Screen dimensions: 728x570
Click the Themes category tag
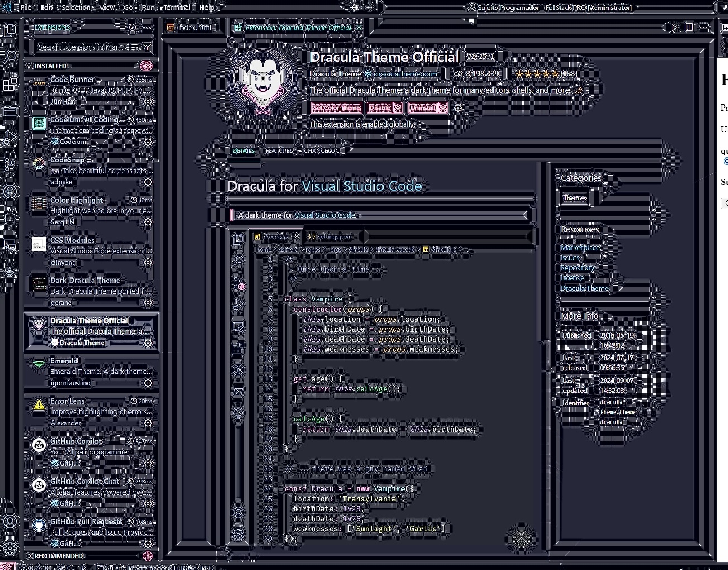[574, 198]
